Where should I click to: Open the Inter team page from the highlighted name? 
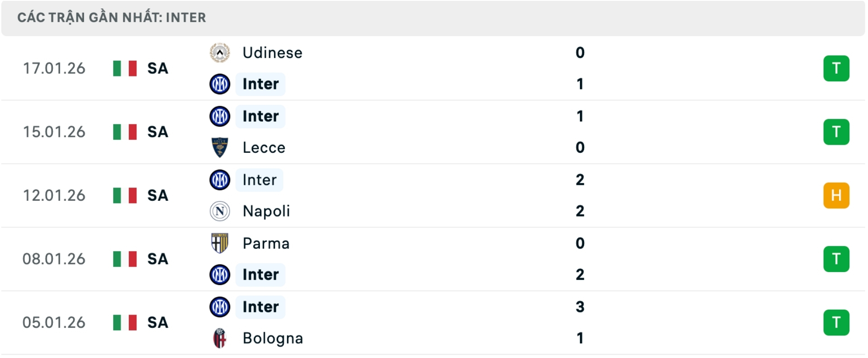pos(260,84)
